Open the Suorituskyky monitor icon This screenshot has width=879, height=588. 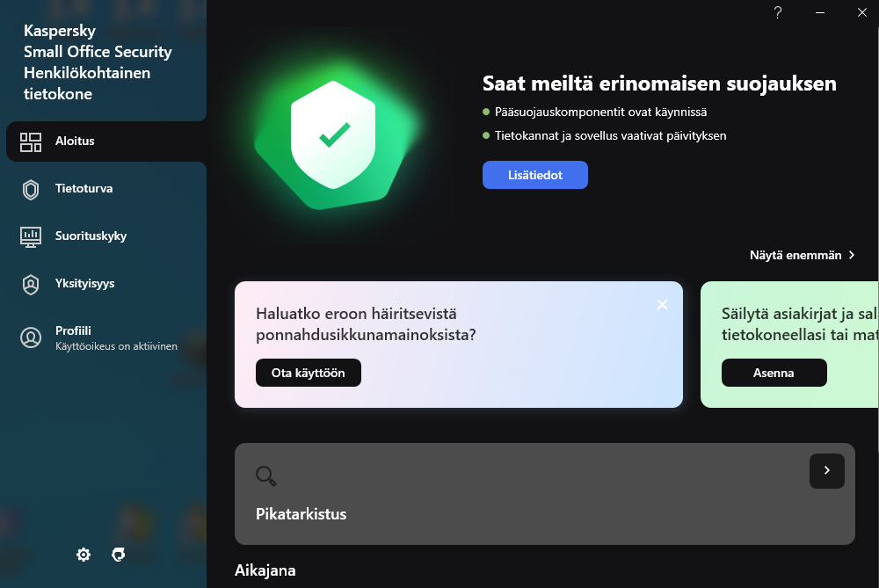point(31,236)
